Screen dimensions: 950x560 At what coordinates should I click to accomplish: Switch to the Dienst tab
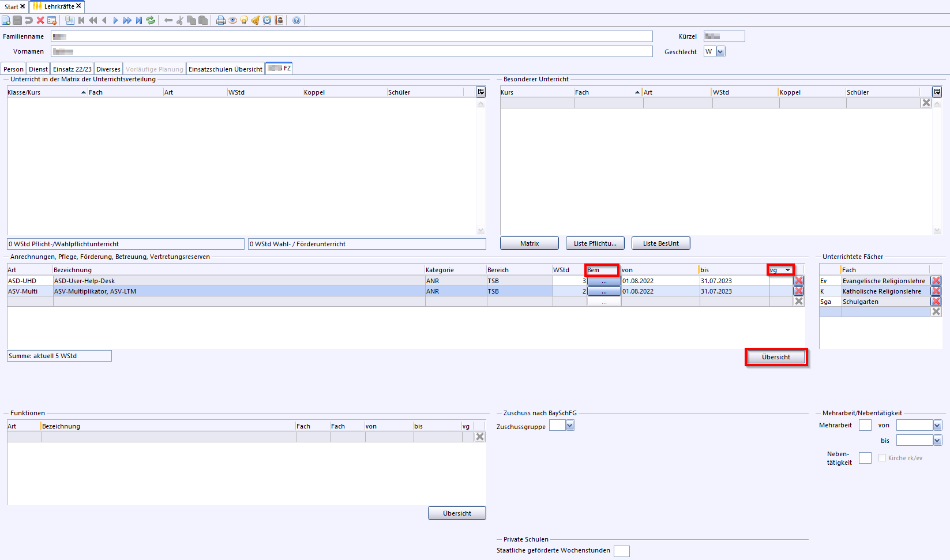pos(38,69)
